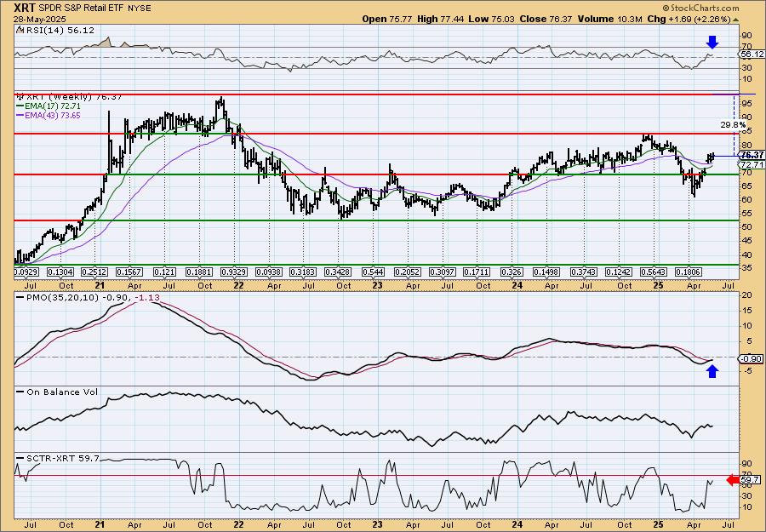The height and width of the screenshot is (532, 766).
Task: Click the RSI(14) 56.12 panel label
Action: pyautogui.click(x=59, y=30)
